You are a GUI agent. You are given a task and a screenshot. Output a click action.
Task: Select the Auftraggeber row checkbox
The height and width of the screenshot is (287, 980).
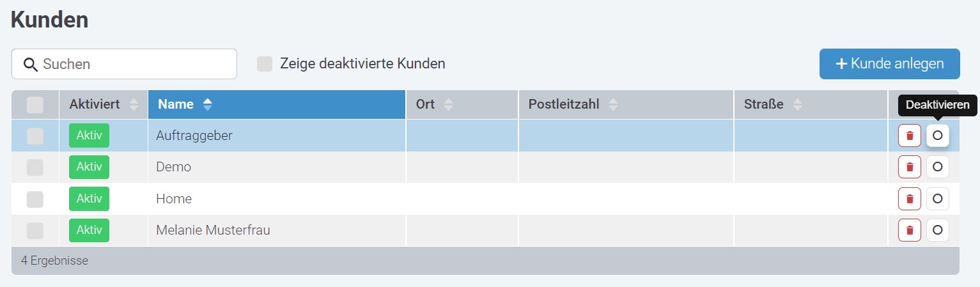click(x=35, y=136)
